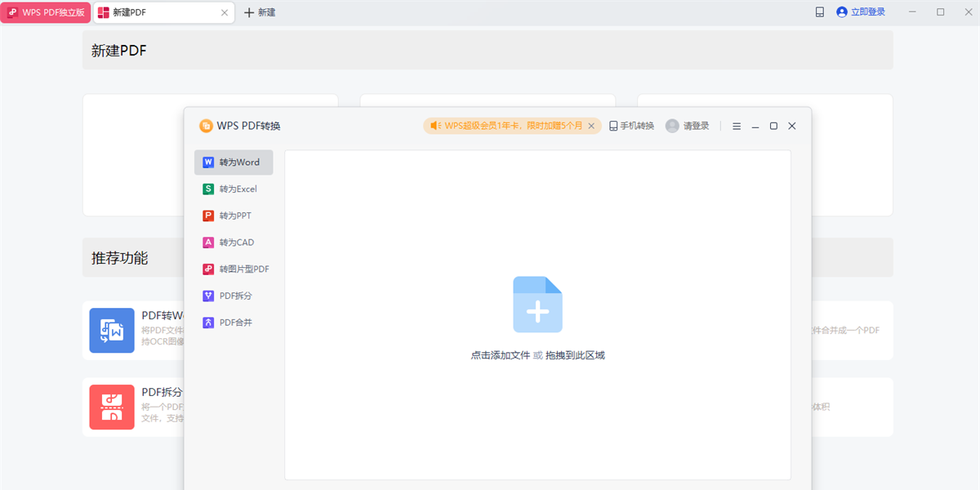The image size is (980, 490).
Task: Open PDF拆分 in the converter sidebar
Action: (x=234, y=296)
